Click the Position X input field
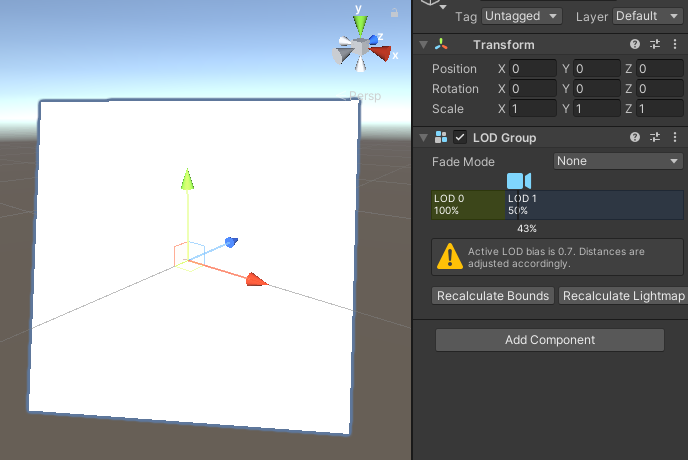The height and width of the screenshot is (460, 688). (x=533, y=69)
